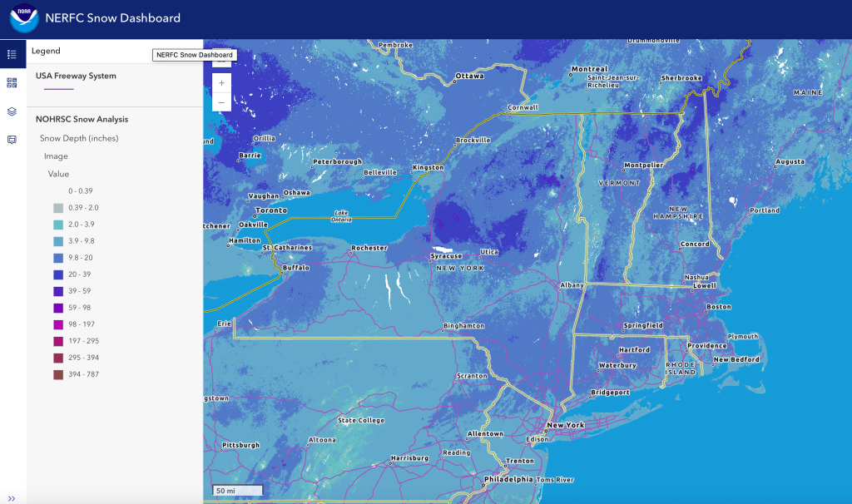Open the Basemap Gallery sidebar icon
This screenshot has width=852, height=504.
coord(11,82)
